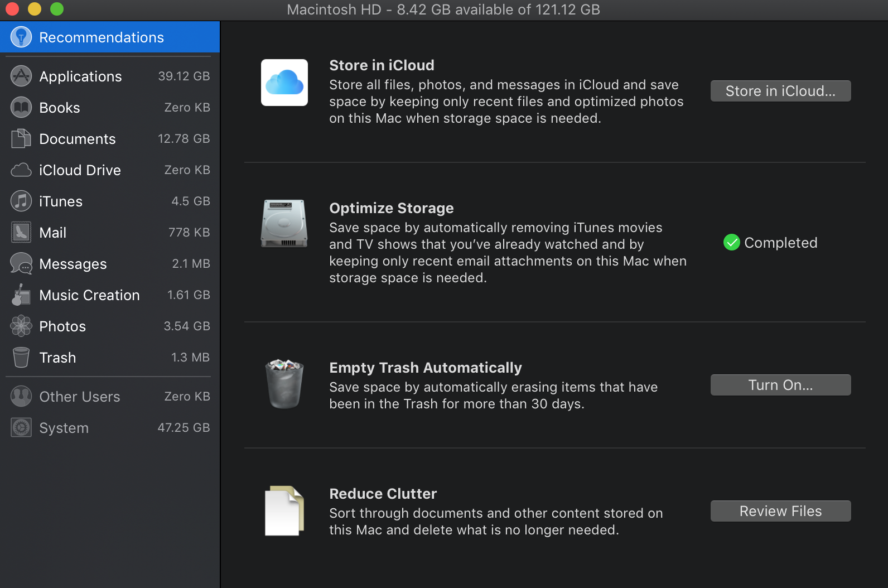Click the green Completed checkmark icon
The width and height of the screenshot is (888, 588).
[732, 243]
